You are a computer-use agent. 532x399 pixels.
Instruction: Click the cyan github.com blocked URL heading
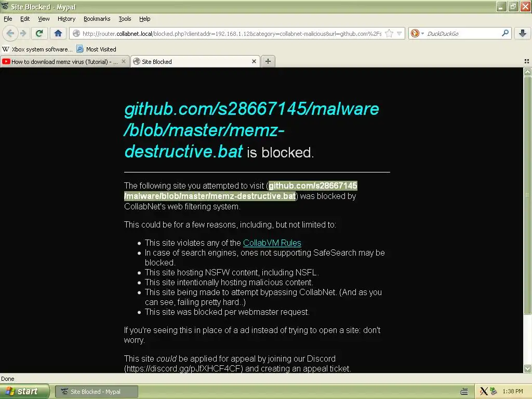click(x=251, y=130)
